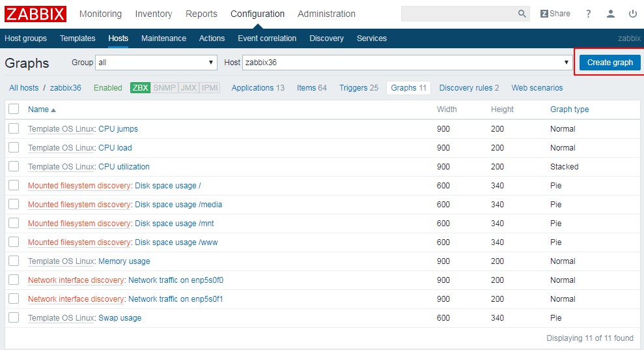Open the Host dropdown showing zabbix36
The height and width of the screenshot is (350, 644).
(407, 63)
